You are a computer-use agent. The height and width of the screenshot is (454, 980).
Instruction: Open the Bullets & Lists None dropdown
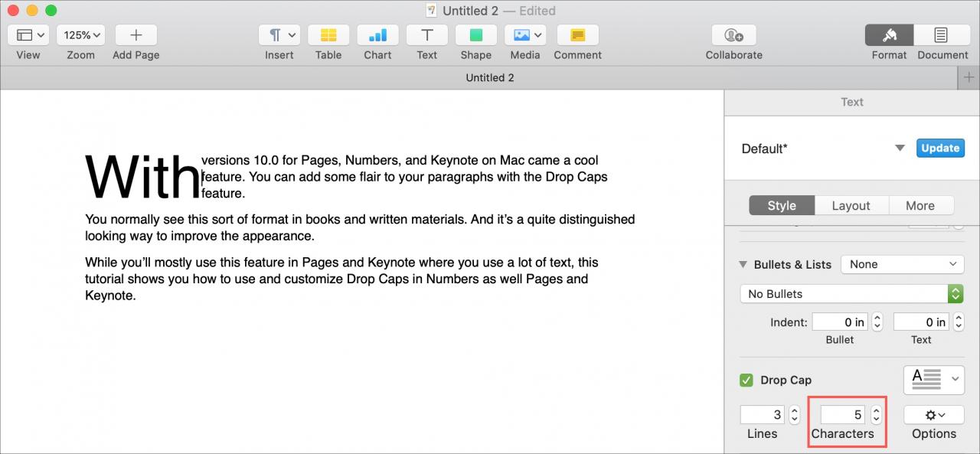903,264
